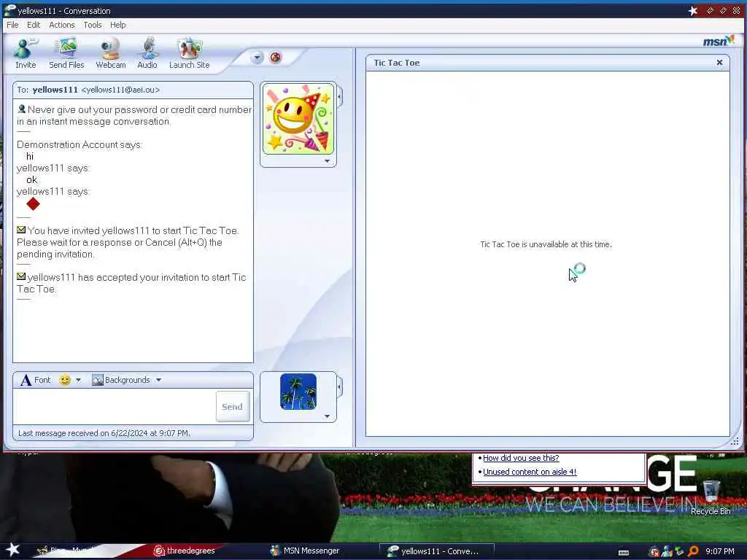Screen dimensions: 747x560
Task: Click the envelope icon beside the accepted message
Action: coord(21,276)
